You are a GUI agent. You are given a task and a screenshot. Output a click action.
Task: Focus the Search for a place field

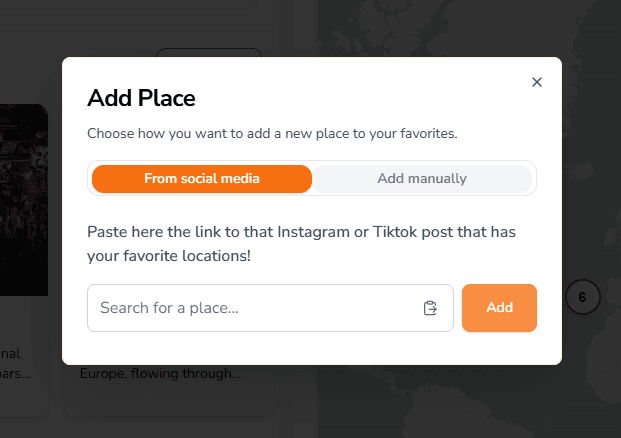tap(255, 308)
